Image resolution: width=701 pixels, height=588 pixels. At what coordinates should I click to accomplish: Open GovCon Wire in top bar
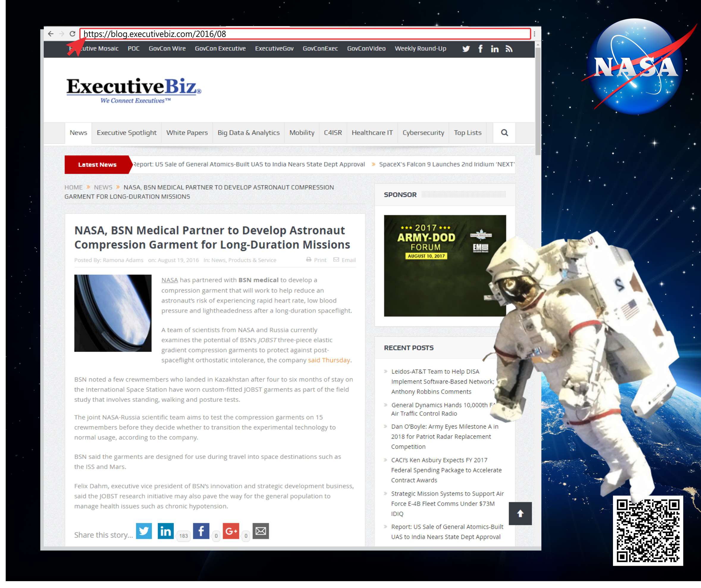[x=167, y=48]
